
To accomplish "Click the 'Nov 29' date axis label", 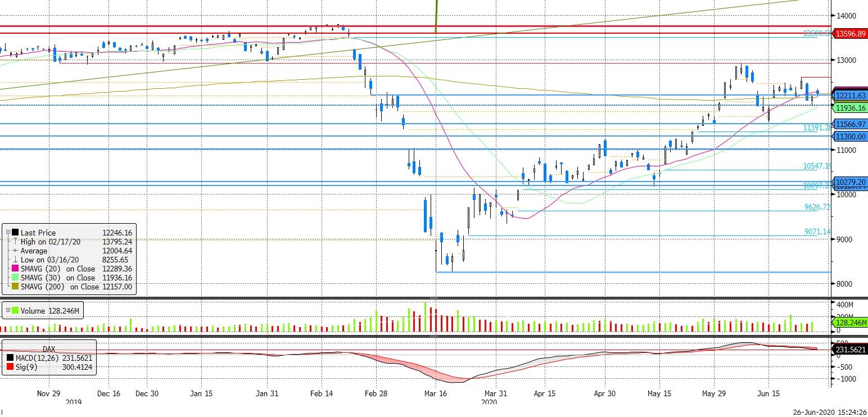I will coord(48,394).
